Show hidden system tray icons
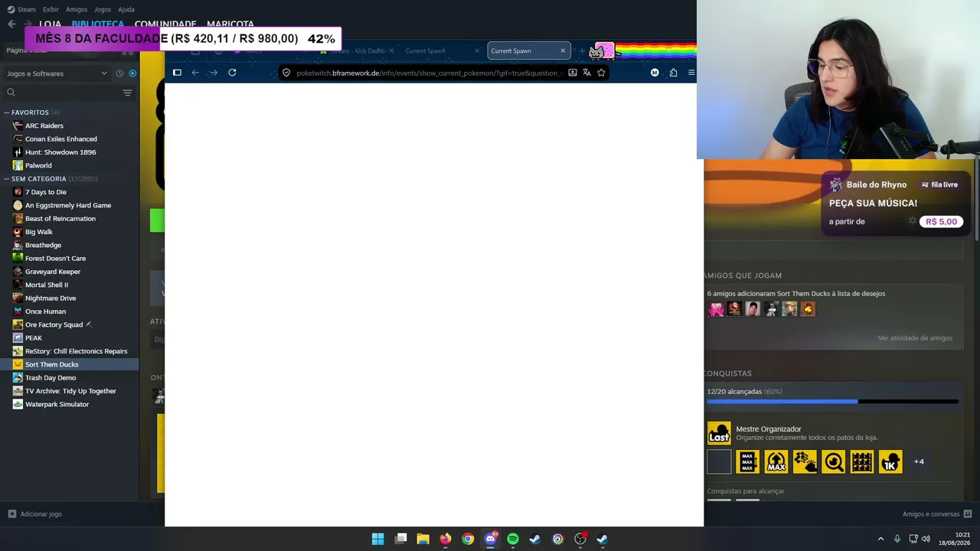Image resolution: width=980 pixels, height=551 pixels. pos(880,539)
